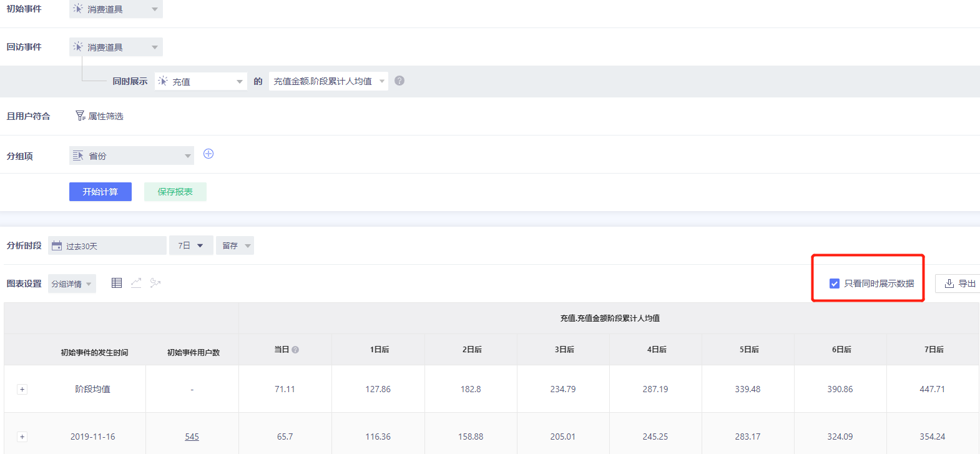Click the help icon beside 当日 column header
This screenshot has width=980, height=454.
pos(295,350)
